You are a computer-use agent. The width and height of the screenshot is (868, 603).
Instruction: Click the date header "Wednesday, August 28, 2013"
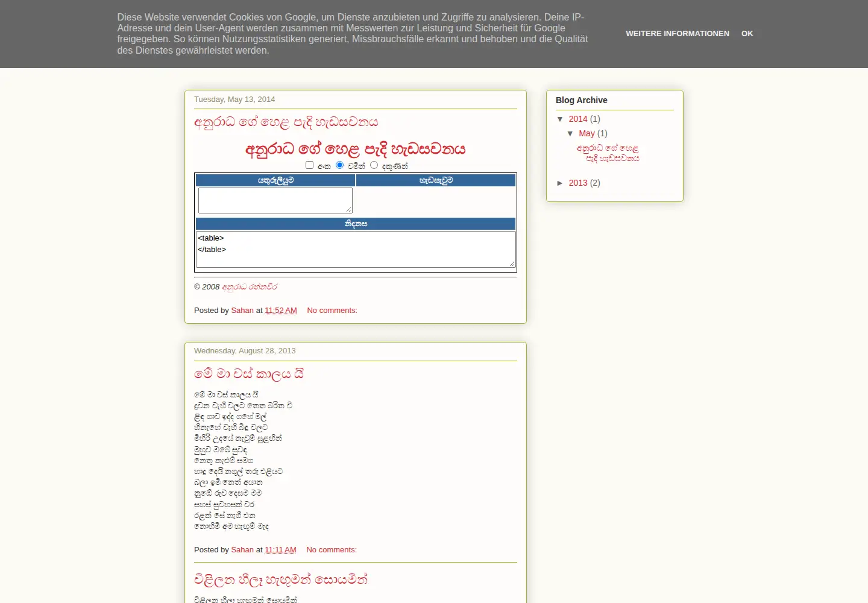click(x=245, y=351)
